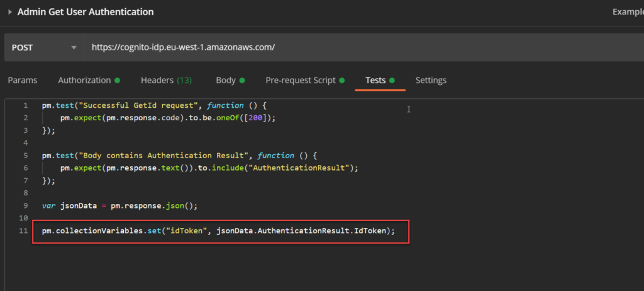Viewport: 644px width, 291px height.
Task: Switch to the Params tab
Action: [22, 80]
